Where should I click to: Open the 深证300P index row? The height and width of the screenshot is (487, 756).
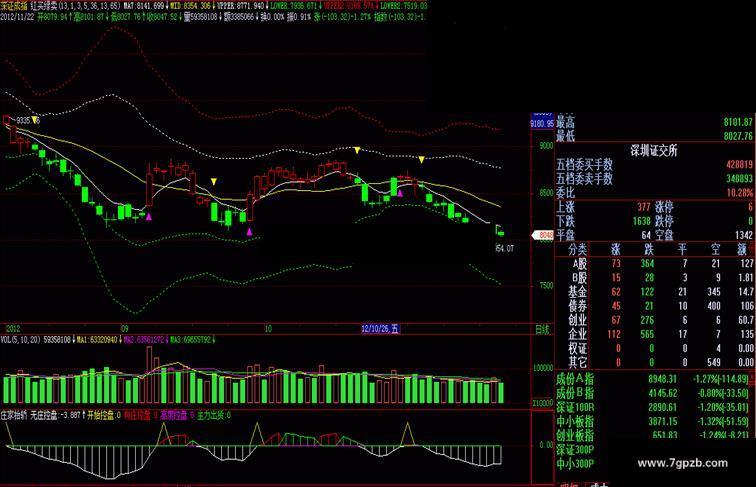575,450
